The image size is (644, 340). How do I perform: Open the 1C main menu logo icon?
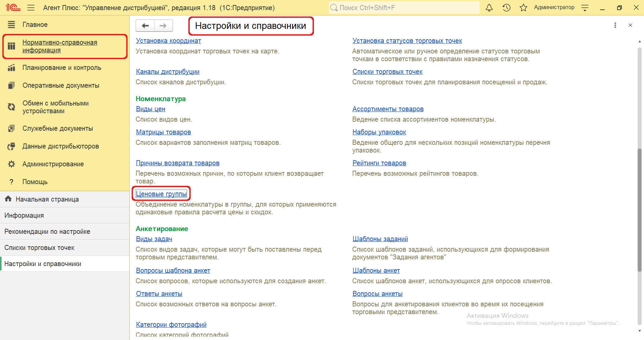point(13,7)
